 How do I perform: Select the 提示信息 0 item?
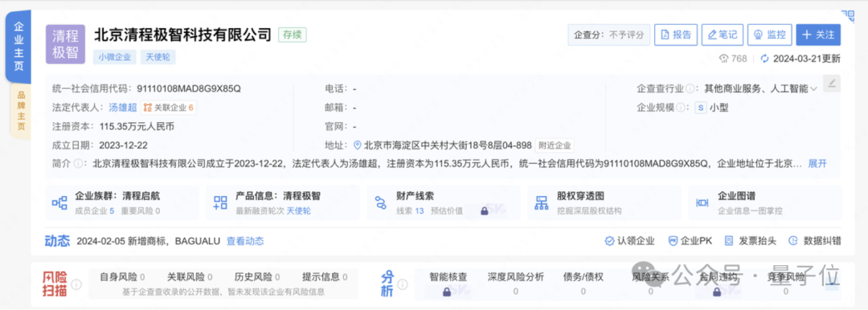[325, 277]
